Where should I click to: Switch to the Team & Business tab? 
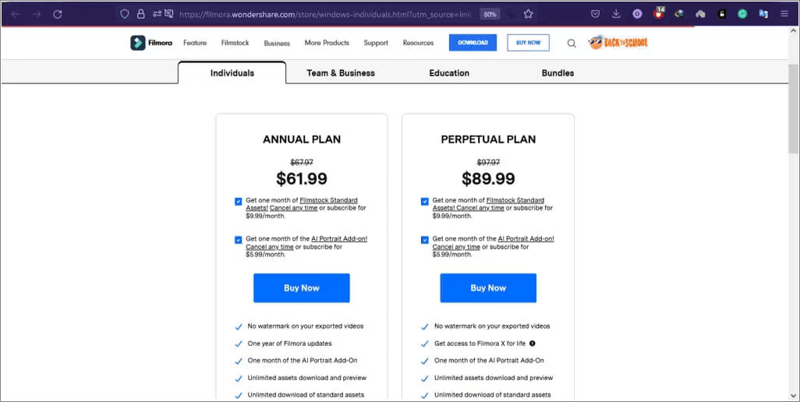340,73
